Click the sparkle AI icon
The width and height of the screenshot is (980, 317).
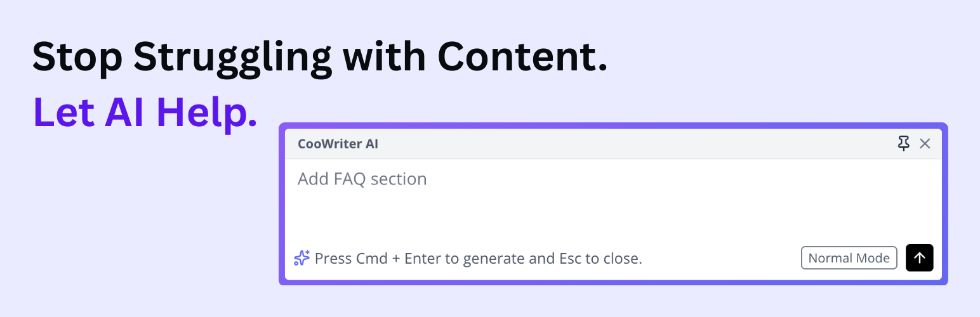(x=301, y=258)
